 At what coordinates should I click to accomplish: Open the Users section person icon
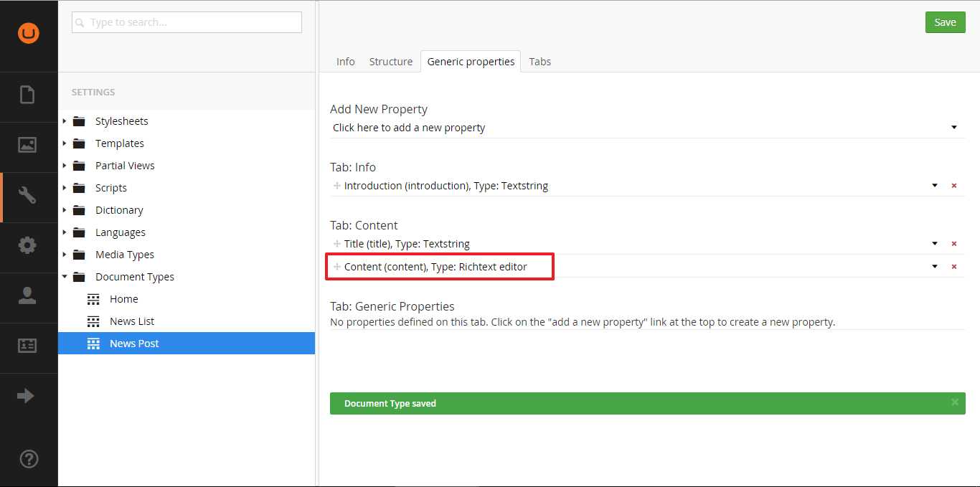[27, 295]
